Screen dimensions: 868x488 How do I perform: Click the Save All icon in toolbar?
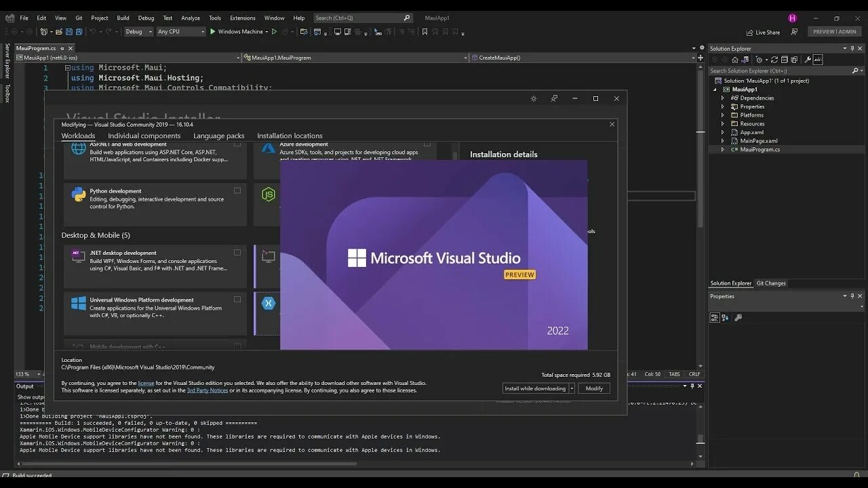click(x=79, y=31)
